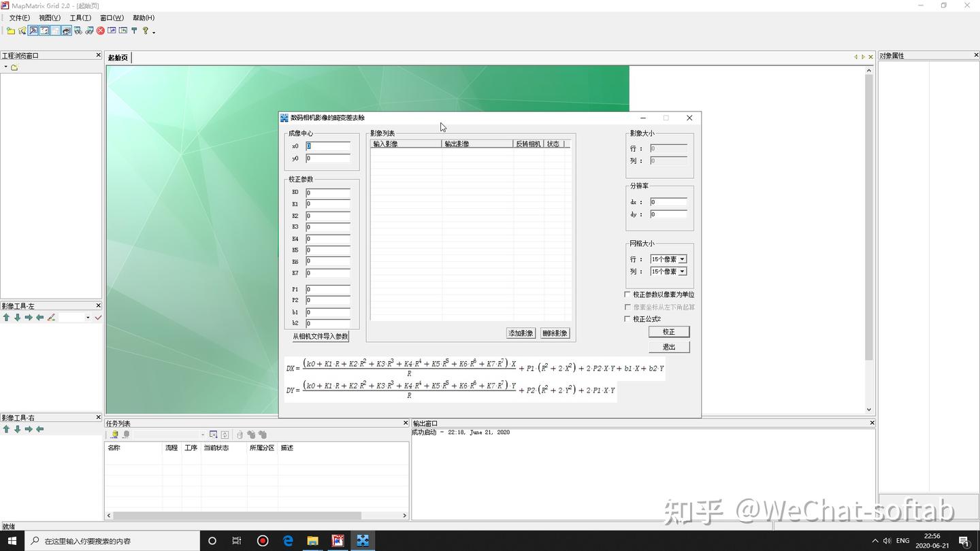The image size is (980, 551).
Task: Click the yellow database icon in 任务列表 toolbar
Action: pyautogui.click(x=114, y=434)
